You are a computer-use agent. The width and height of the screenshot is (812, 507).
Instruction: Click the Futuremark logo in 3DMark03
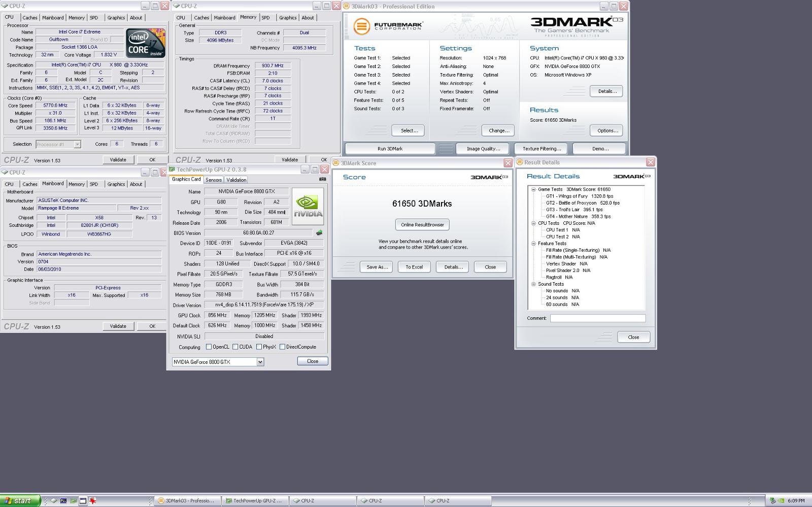[388, 26]
